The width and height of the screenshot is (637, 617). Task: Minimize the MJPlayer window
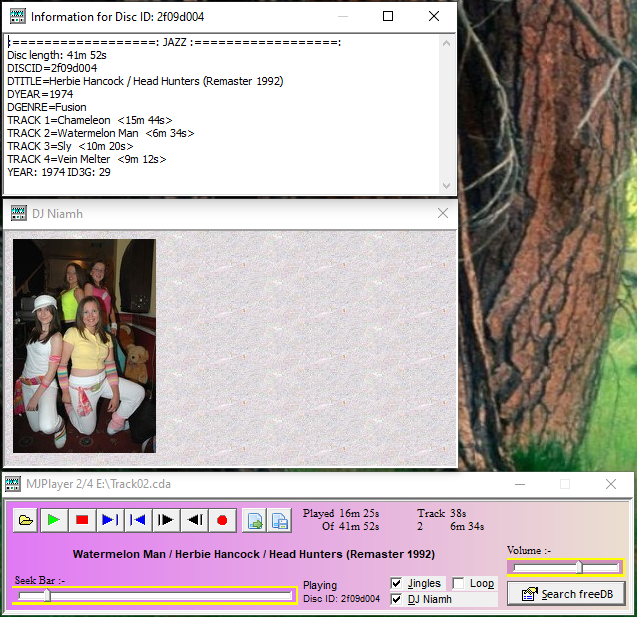[x=520, y=484]
